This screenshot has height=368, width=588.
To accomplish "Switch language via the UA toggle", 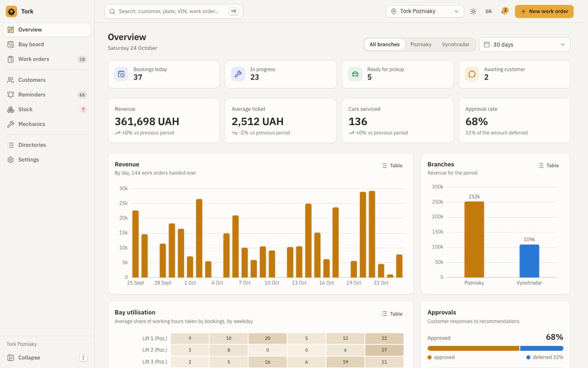I will click(x=488, y=11).
